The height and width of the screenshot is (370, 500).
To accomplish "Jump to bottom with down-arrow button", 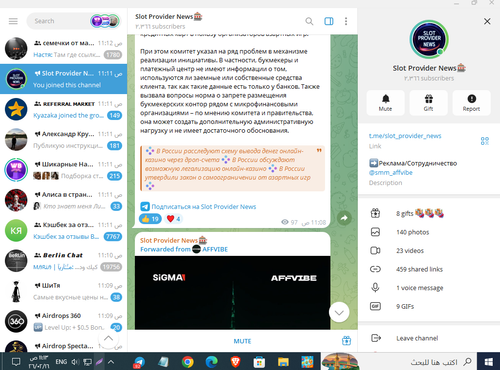I will click(x=339, y=312).
